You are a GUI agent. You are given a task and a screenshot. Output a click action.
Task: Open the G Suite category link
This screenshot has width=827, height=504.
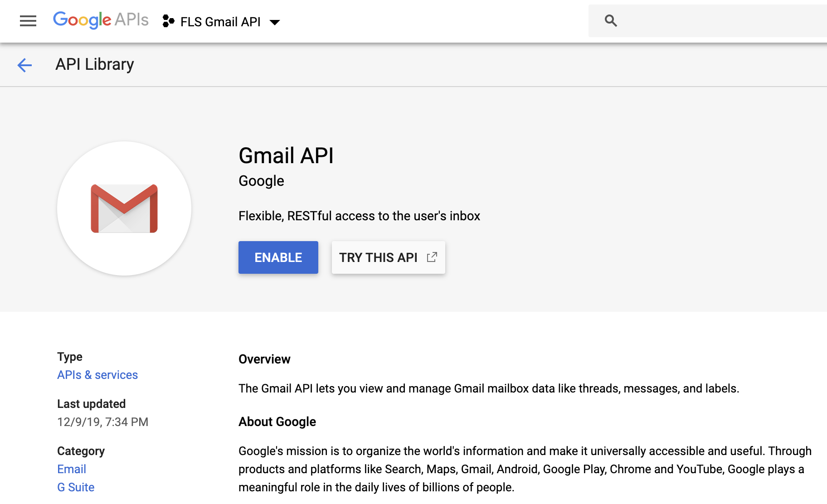coord(75,487)
